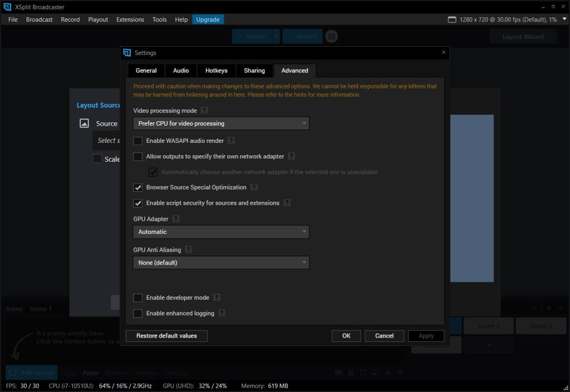Click the Add Source button
Image resolution: width=570 pixels, height=392 pixels.
32,373
